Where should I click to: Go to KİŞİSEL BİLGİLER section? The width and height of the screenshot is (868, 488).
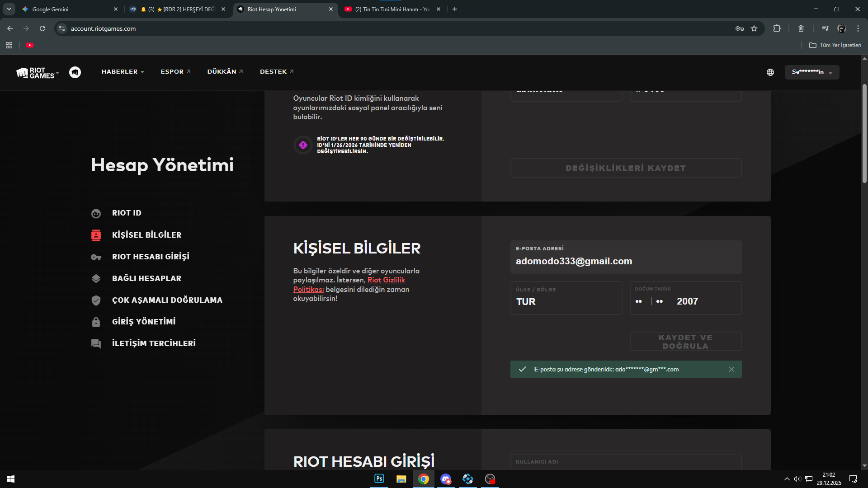coord(147,235)
